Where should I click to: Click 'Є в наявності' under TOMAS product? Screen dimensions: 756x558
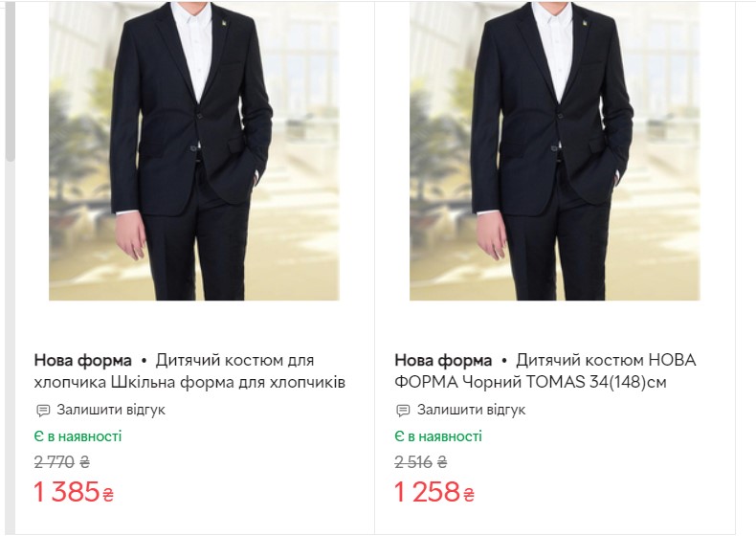point(438,436)
